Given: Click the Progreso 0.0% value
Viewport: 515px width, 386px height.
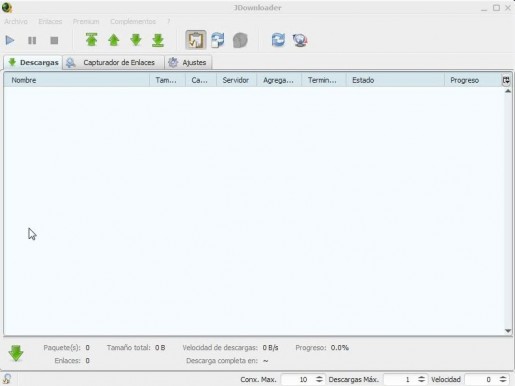Looking at the screenshot, I should click(x=340, y=348).
